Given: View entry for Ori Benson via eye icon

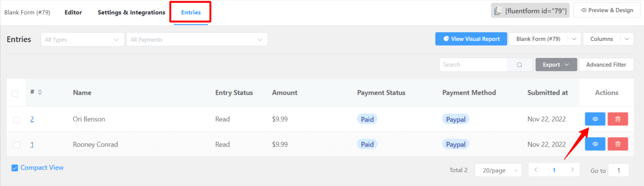Looking at the screenshot, I should click(x=595, y=119).
